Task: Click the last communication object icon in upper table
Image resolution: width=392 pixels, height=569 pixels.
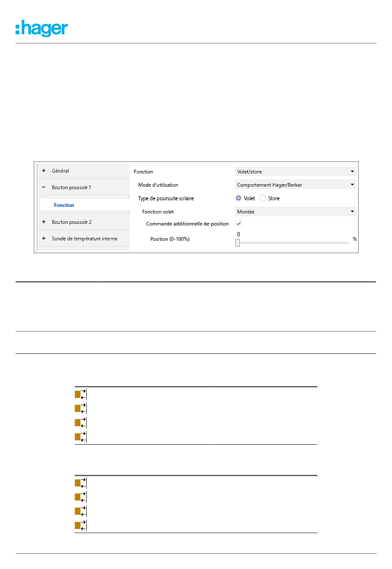Action: (80, 437)
